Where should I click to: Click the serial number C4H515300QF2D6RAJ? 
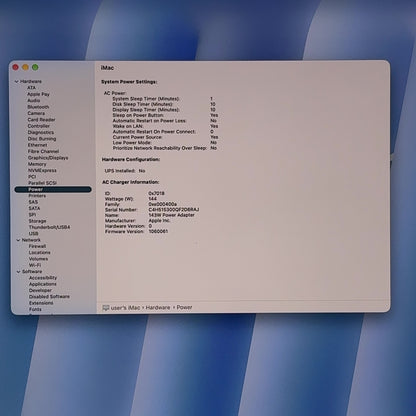pyautogui.click(x=174, y=210)
